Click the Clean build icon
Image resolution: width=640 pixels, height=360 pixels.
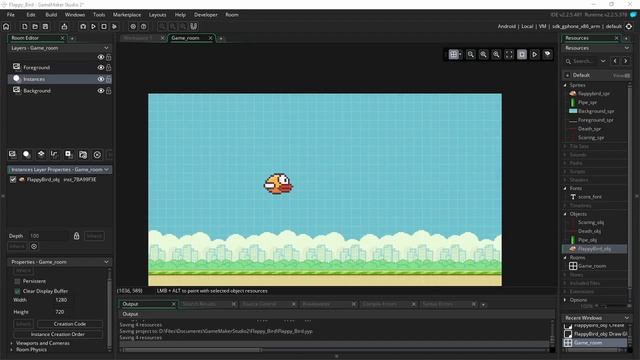click(x=114, y=27)
